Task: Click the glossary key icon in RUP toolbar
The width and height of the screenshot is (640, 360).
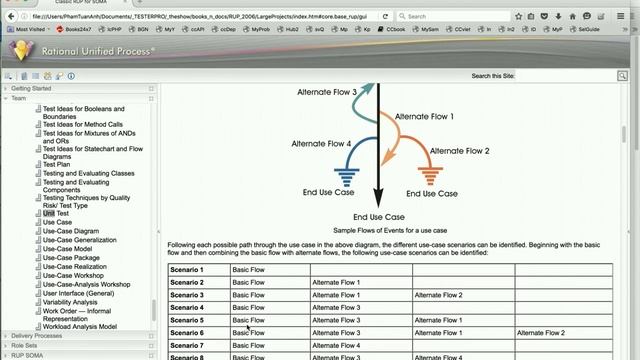Action: (x=60, y=76)
